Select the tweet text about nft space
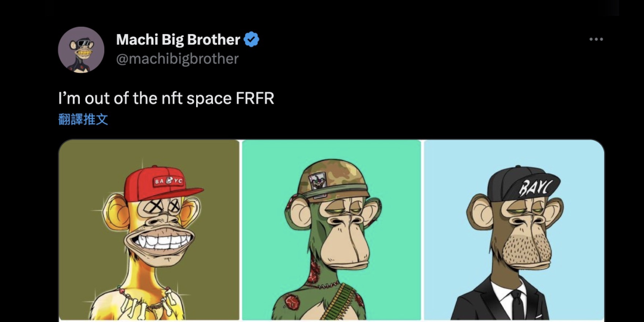Viewport: 644px width, 322px height. click(x=166, y=98)
